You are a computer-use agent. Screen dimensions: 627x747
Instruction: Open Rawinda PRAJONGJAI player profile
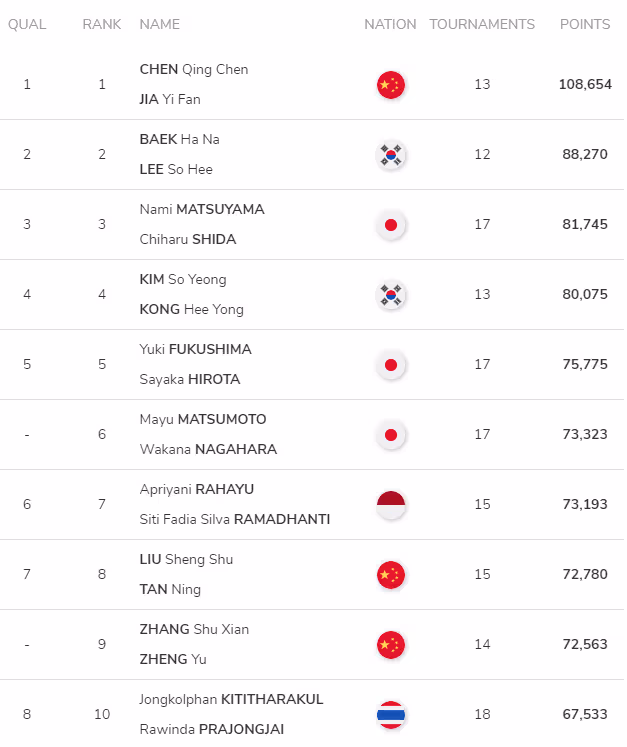click(x=212, y=729)
